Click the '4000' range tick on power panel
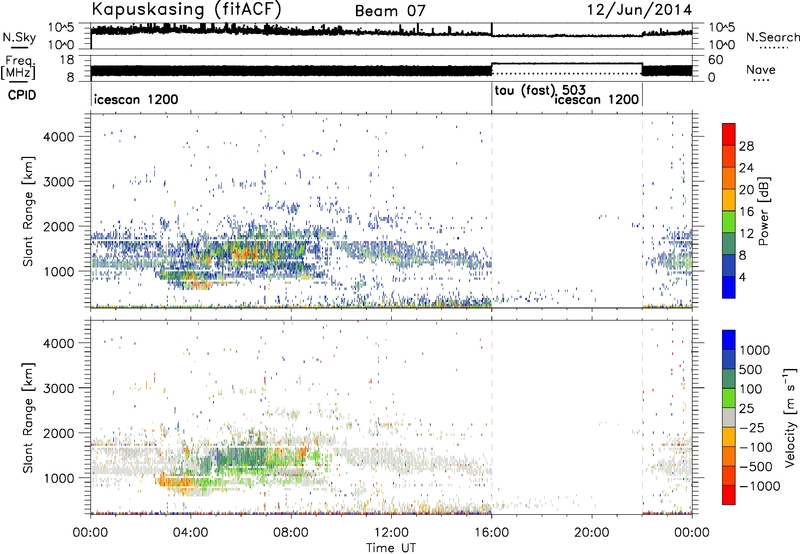This screenshot has height=554, width=800. click(x=58, y=137)
